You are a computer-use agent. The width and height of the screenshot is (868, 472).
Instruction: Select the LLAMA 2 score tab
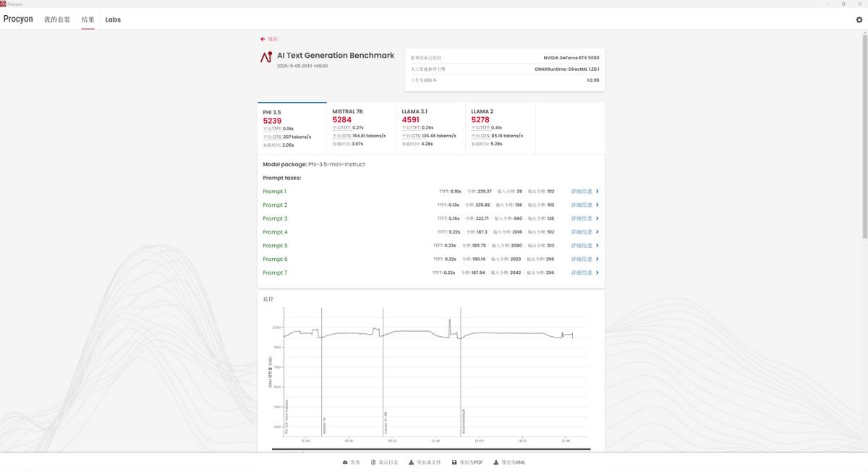501,128
